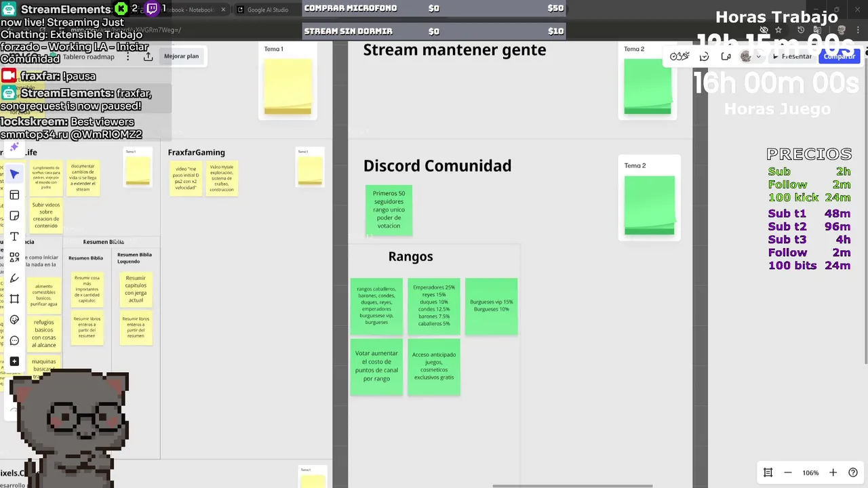This screenshot has height=488, width=868.
Task: Zoom in with plus button
Action: (x=833, y=472)
